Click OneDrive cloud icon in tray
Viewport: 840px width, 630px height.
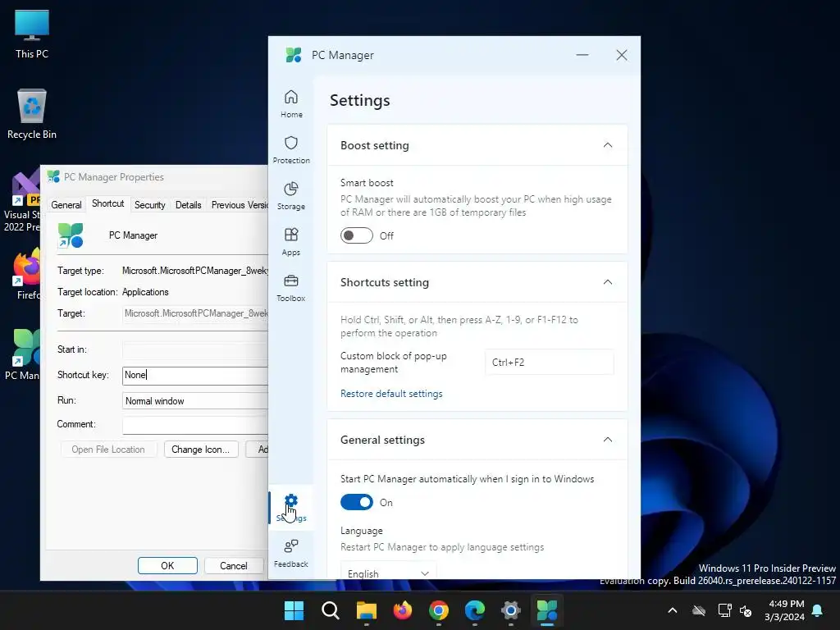pyautogui.click(x=699, y=610)
